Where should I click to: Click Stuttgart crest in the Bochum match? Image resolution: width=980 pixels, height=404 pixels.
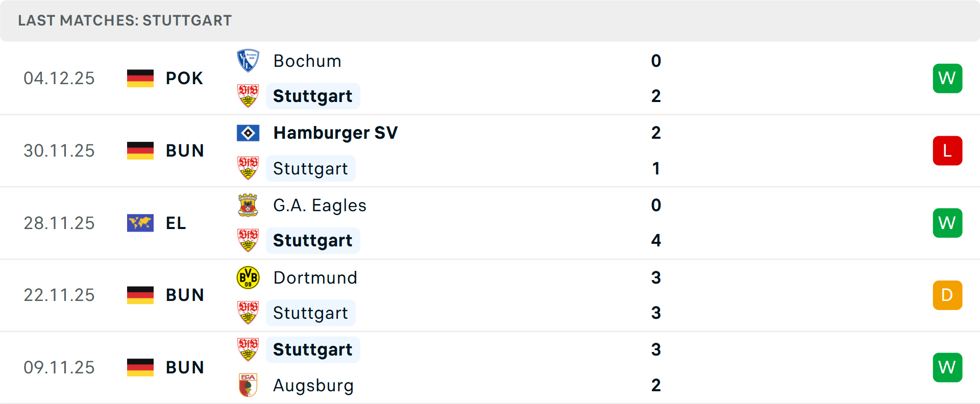[x=248, y=96]
